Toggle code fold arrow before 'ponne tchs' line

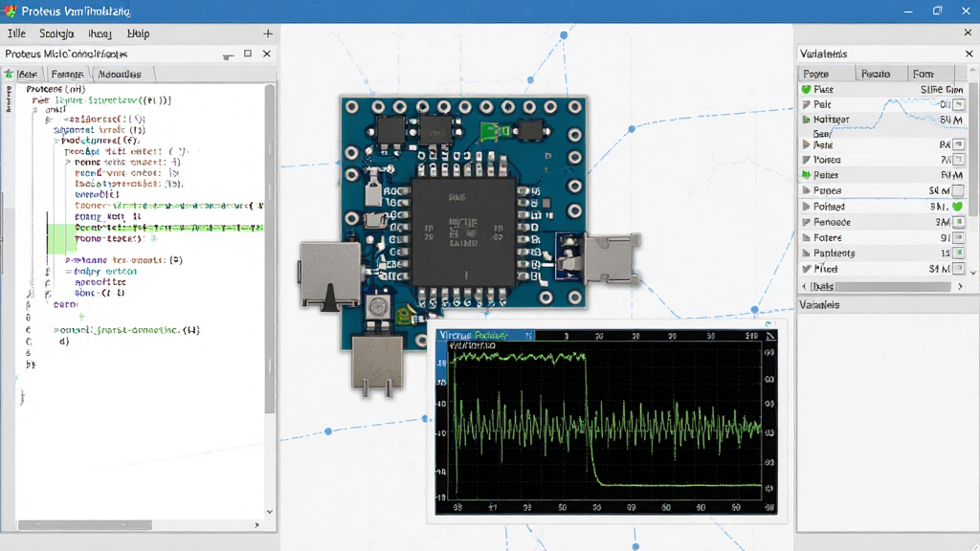point(68,163)
